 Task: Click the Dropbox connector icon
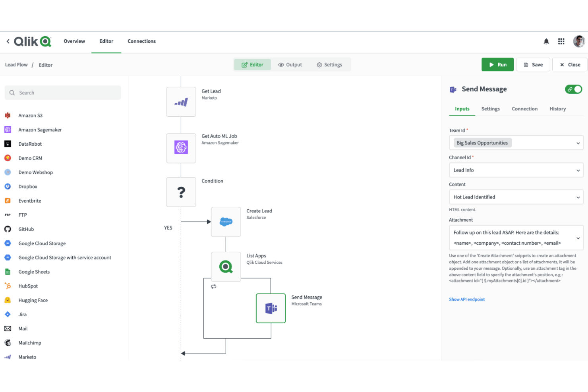pos(8,186)
